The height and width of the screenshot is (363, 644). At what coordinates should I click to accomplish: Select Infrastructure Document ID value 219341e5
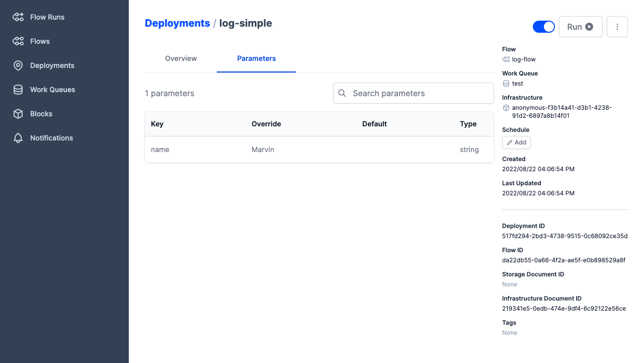pyautogui.click(x=564, y=309)
